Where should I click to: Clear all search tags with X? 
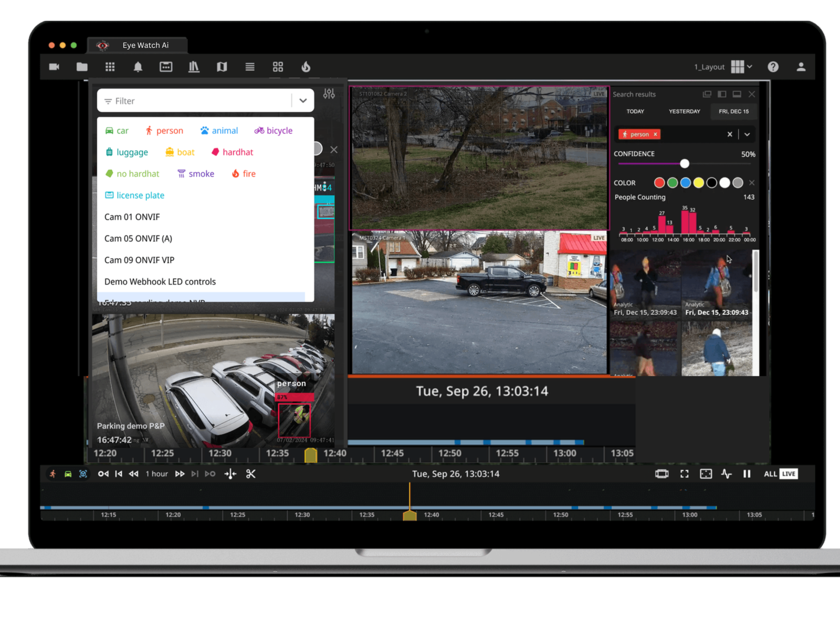click(730, 134)
